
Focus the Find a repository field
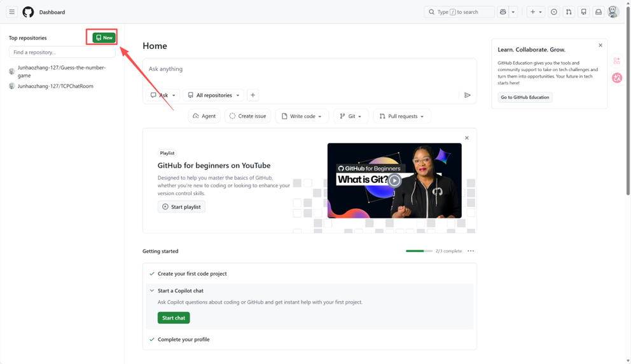pyautogui.click(x=62, y=52)
